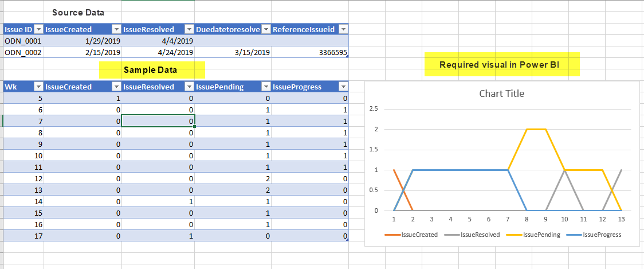This screenshot has height=269, width=644.
Task: Open Duedatetoresolve filter dropdown
Action: click(x=266, y=29)
